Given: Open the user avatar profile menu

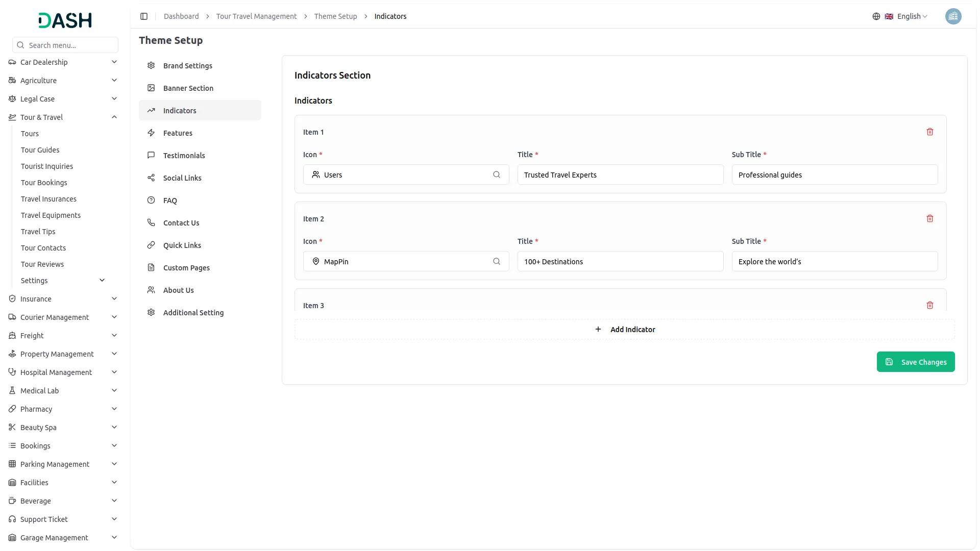Looking at the screenshot, I should pyautogui.click(x=953, y=16).
